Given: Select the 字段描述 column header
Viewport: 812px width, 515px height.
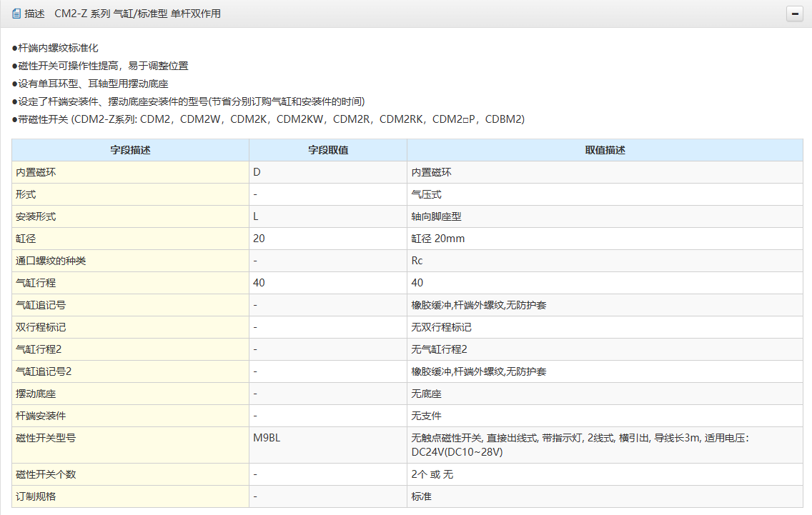Looking at the screenshot, I should [130, 150].
